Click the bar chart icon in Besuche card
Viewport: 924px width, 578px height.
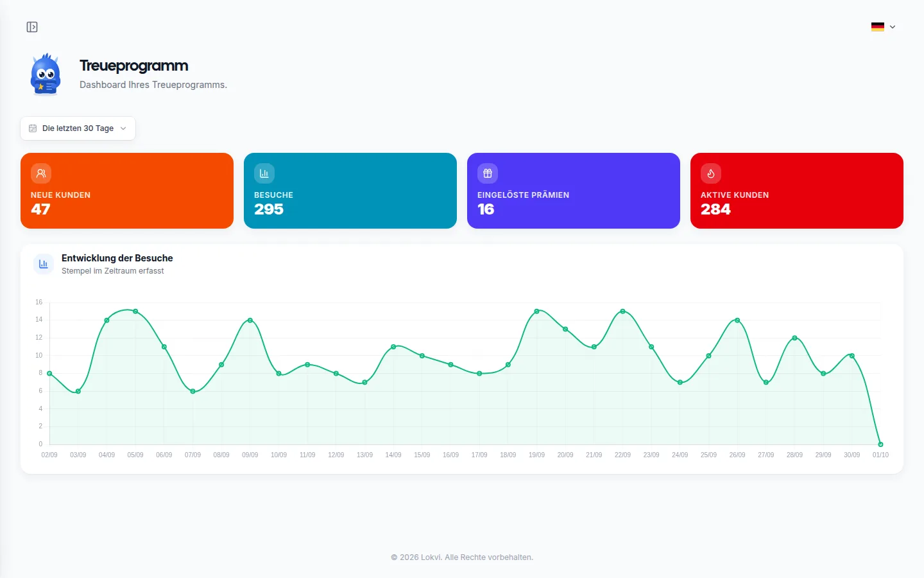tap(264, 173)
